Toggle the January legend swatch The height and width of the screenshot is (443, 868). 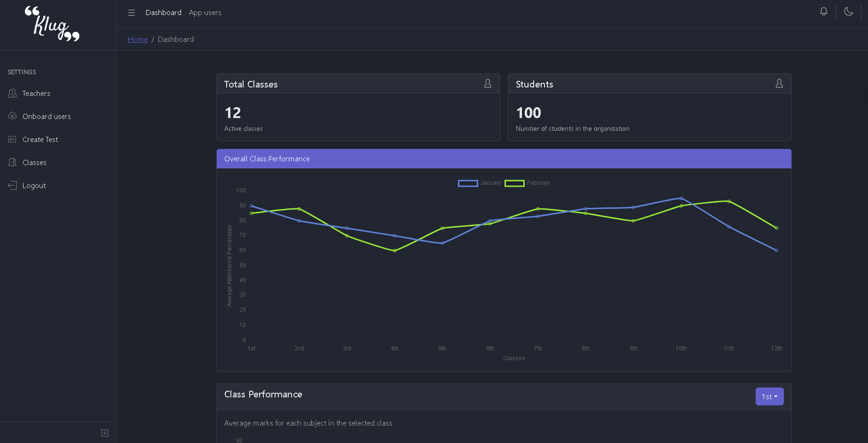point(468,183)
